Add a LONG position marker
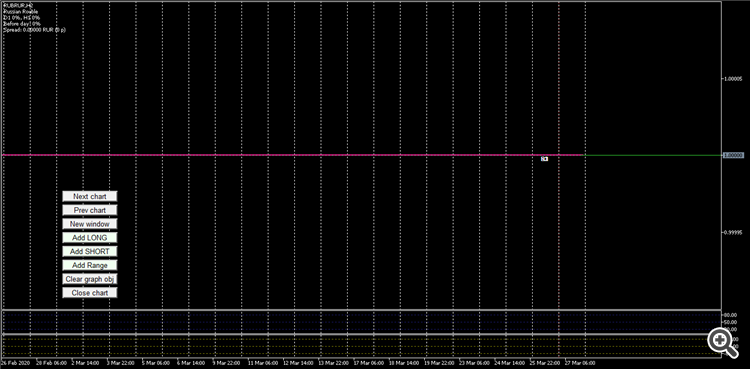 point(89,238)
